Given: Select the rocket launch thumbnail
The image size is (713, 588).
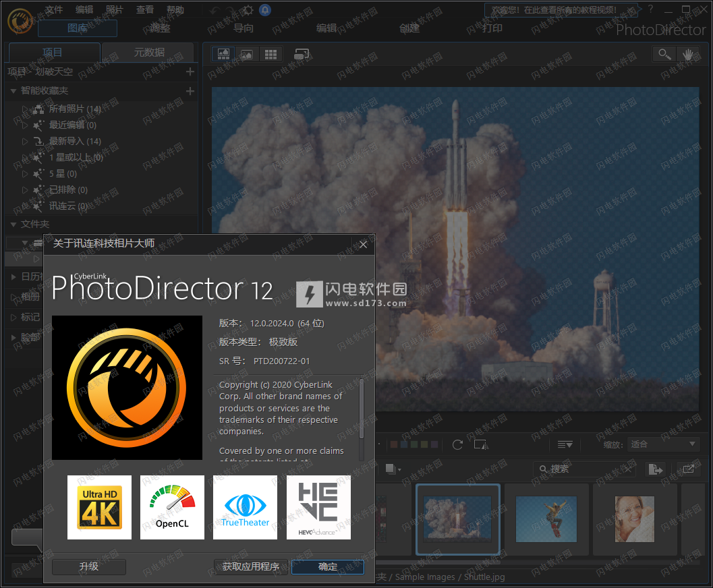Looking at the screenshot, I should [457, 519].
